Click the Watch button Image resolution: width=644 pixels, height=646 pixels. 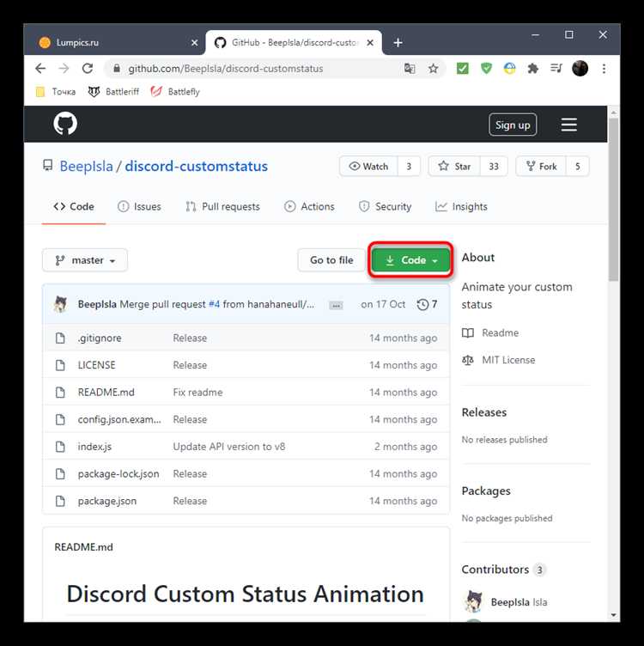[x=368, y=166]
